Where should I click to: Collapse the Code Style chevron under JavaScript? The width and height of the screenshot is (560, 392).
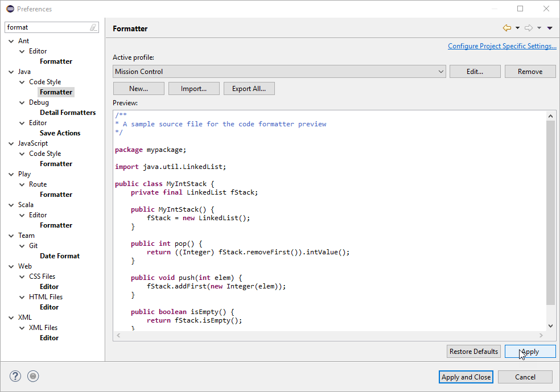pos(22,154)
